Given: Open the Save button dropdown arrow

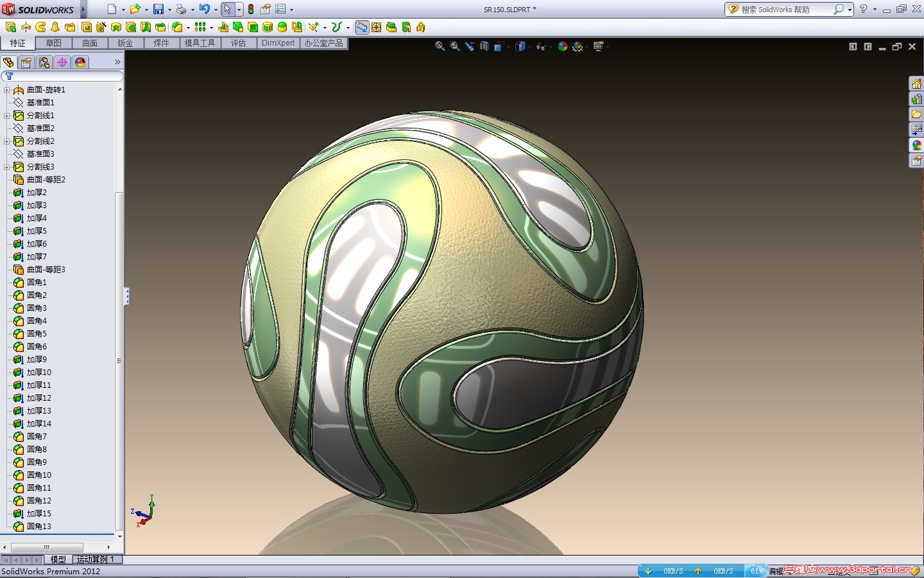Looking at the screenshot, I should click(x=169, y=10).
